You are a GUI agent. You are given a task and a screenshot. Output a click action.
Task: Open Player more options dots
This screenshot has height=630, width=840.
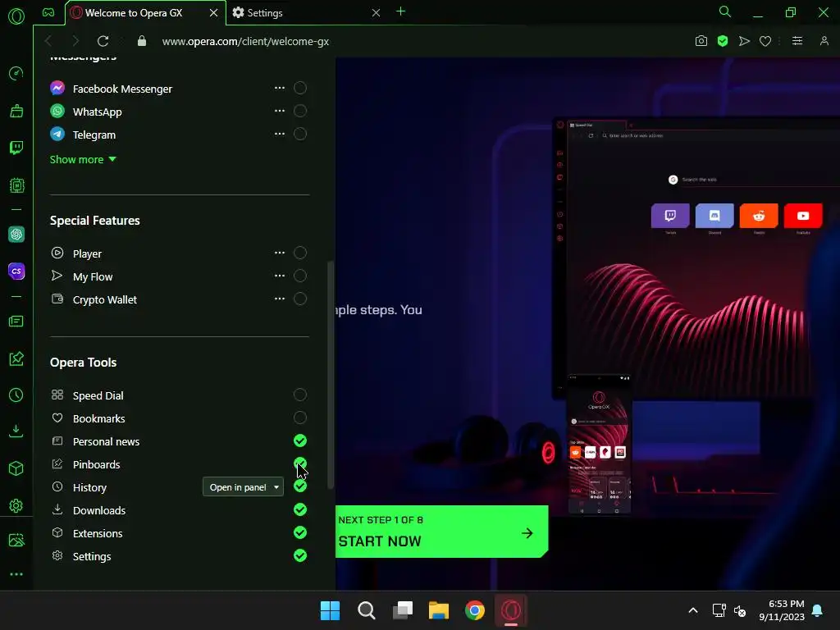[280, 253]
